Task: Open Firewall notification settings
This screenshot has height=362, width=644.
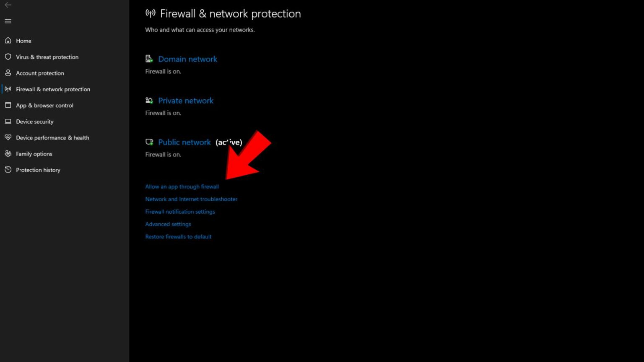Action: coord(180,212)
